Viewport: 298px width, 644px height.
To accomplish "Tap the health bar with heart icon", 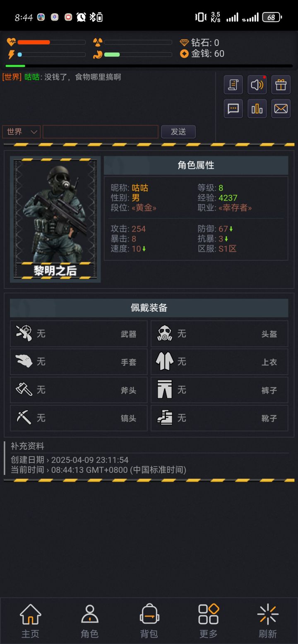I will click(46, 42).
